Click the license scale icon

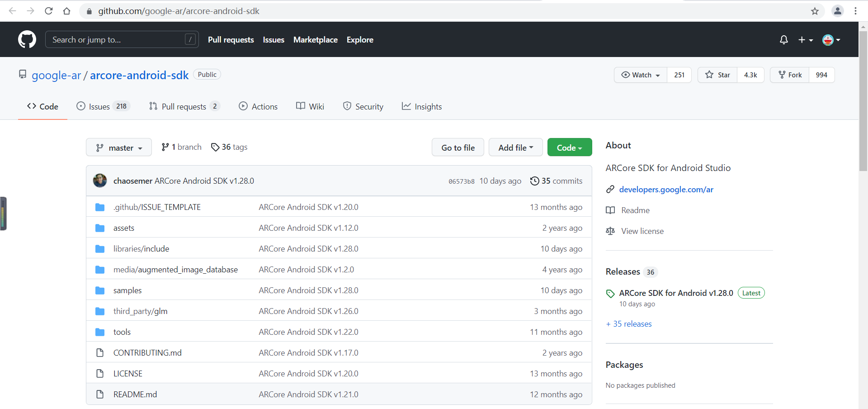[610, 231]
